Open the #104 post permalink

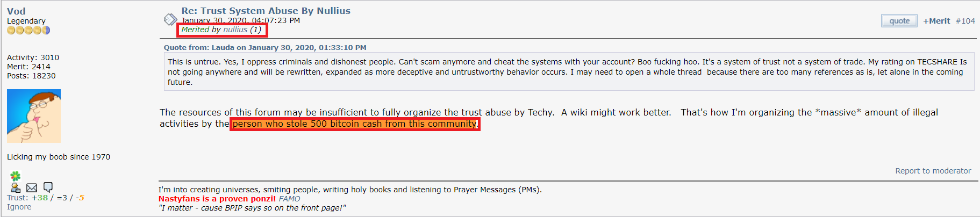point(965,21)
